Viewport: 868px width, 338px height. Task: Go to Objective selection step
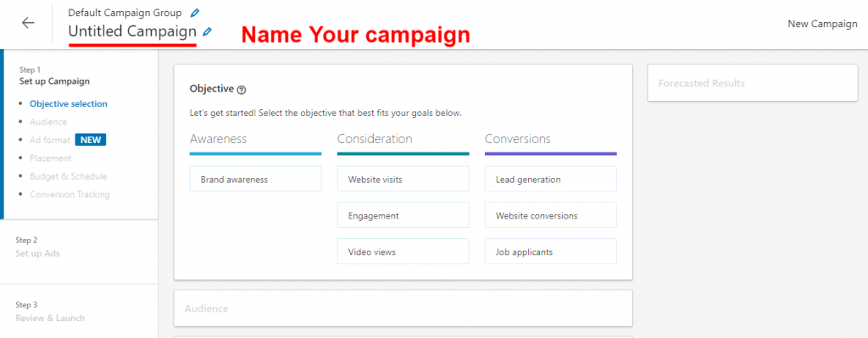69,103
